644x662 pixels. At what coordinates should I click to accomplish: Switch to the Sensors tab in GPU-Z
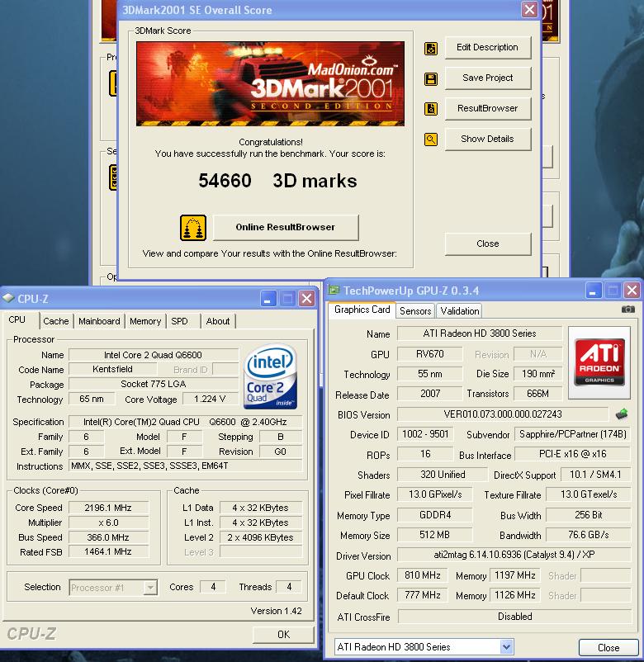click(415, 311)
